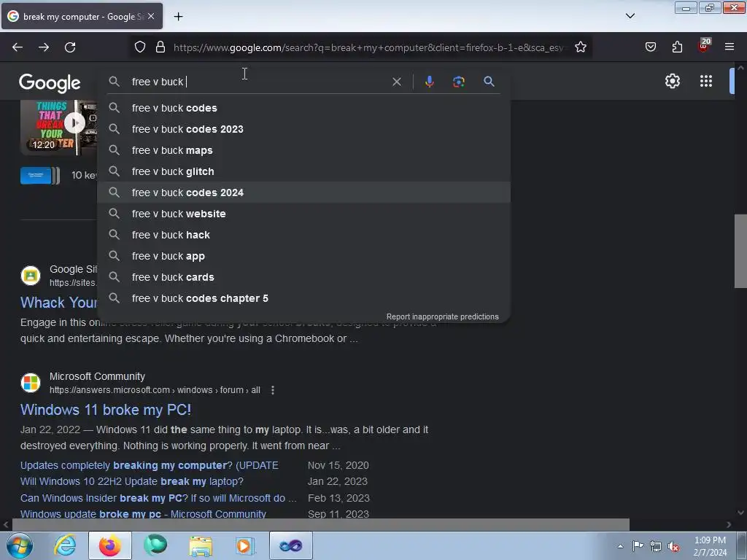Screen dimensions: 747x560
Task: Open the muted volume tray icon
Action: (673, 547)
